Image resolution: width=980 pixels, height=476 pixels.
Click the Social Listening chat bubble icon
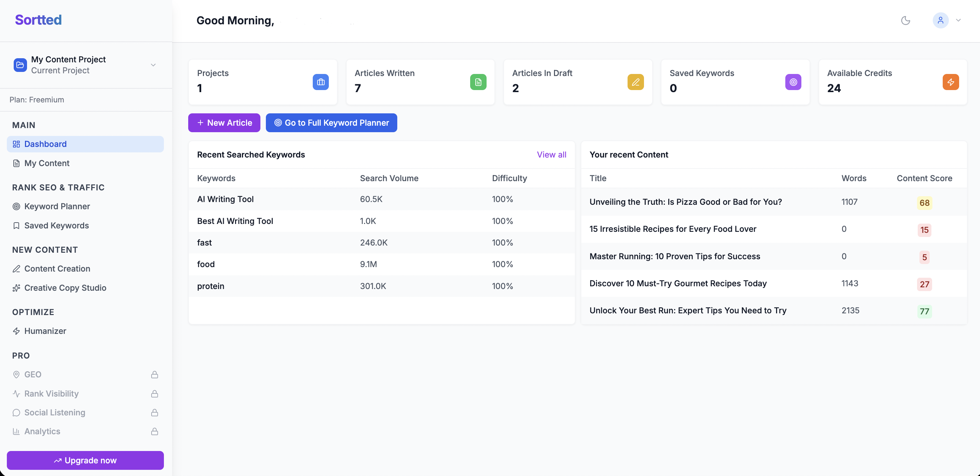click(x=16, y=412)
